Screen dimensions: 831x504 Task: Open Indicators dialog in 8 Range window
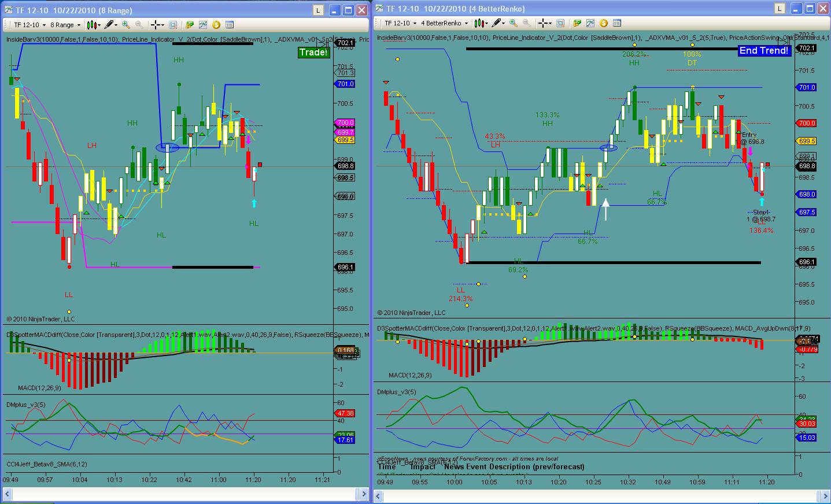tap(203, 25)
